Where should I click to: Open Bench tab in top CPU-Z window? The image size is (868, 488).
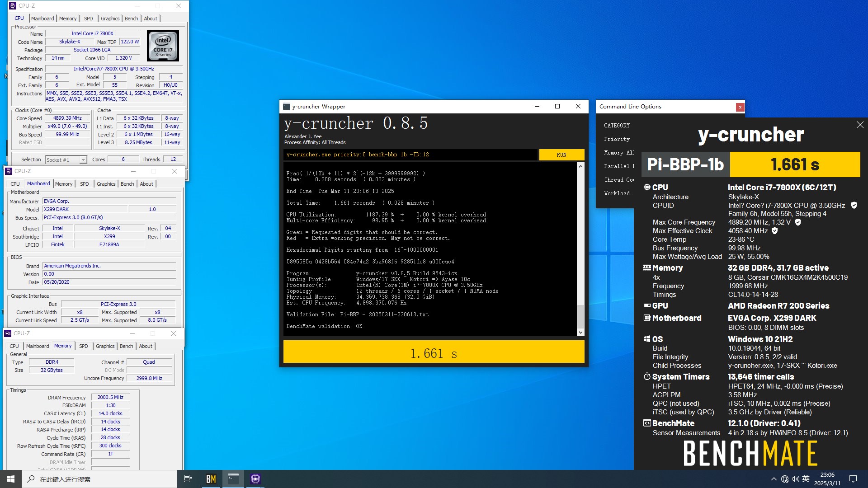pyautogui.click(x=132, y=19)
